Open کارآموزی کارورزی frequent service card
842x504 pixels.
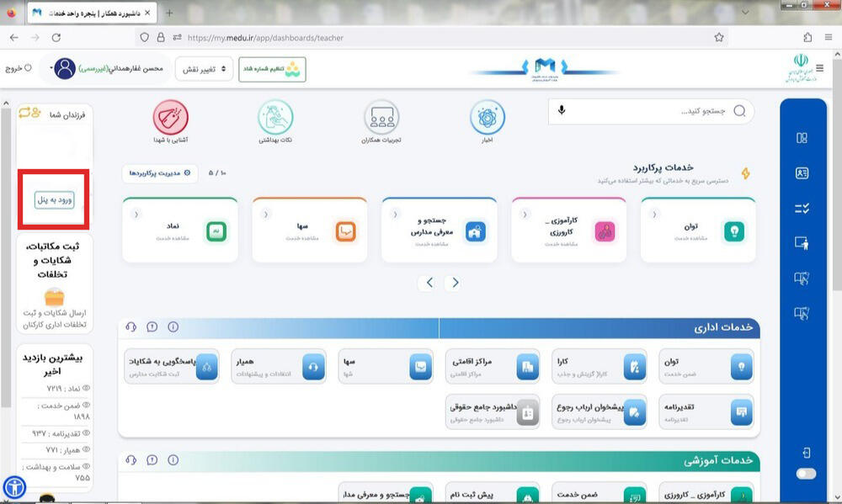pyautogui.click(x=568, y=231)
